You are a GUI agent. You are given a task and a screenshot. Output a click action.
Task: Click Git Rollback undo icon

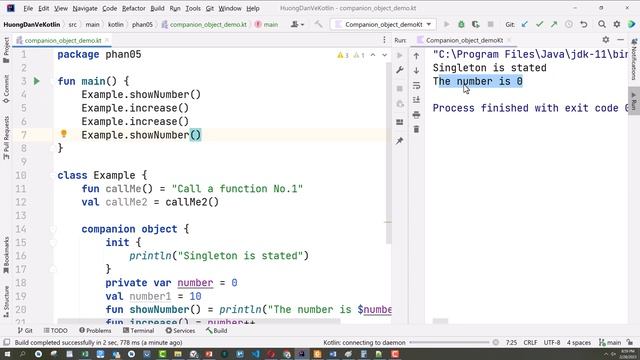tap(584, 24)
